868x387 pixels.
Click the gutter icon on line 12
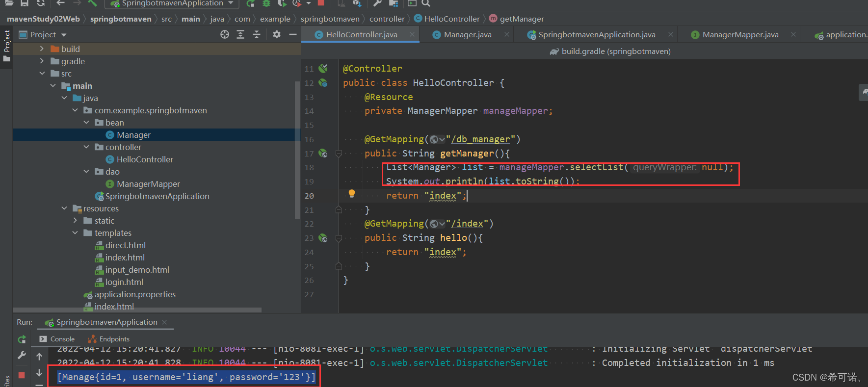click(x=323, y=83)
